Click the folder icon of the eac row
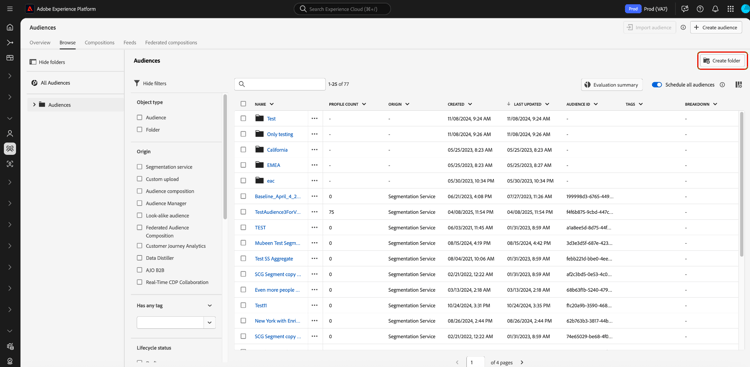750x367 pixels. pos(259,180)
